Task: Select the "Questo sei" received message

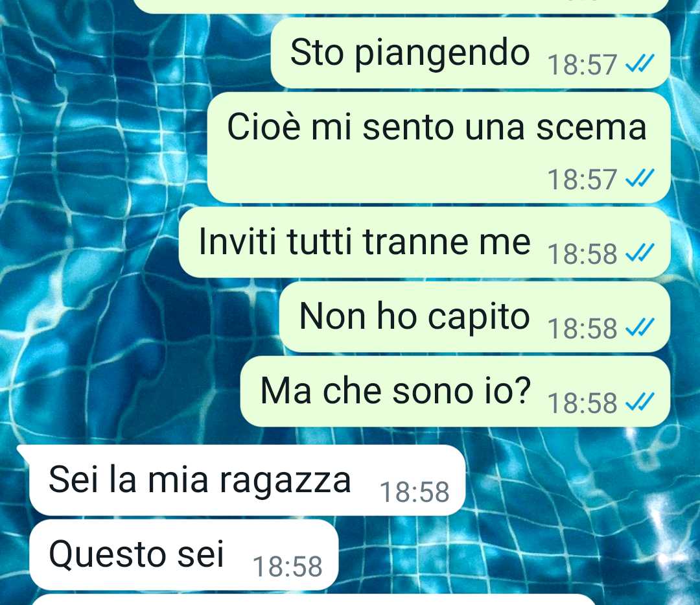Action: pyautogui.click(x=184, y=555)
